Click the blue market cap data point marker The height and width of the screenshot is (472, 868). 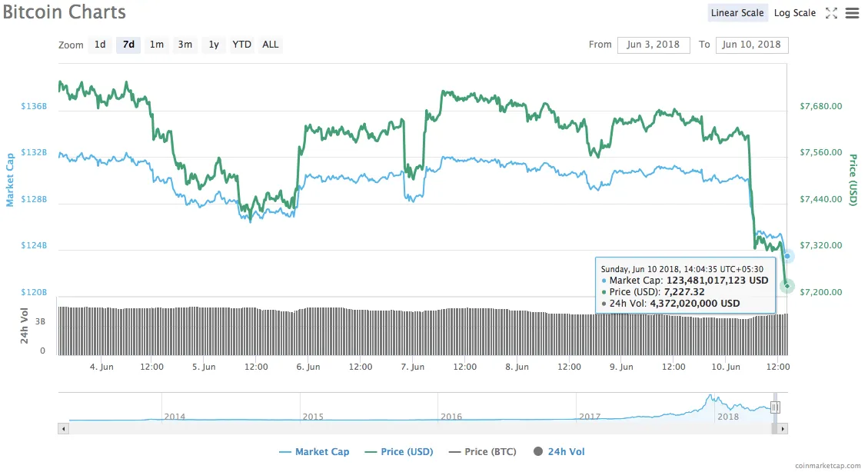tap(787, 256)
